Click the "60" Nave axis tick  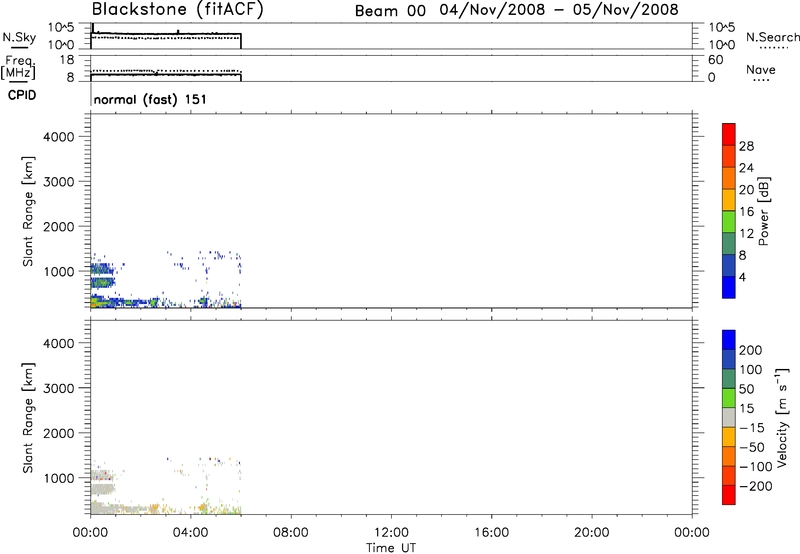pyautogui.click(x=716, y=60)
